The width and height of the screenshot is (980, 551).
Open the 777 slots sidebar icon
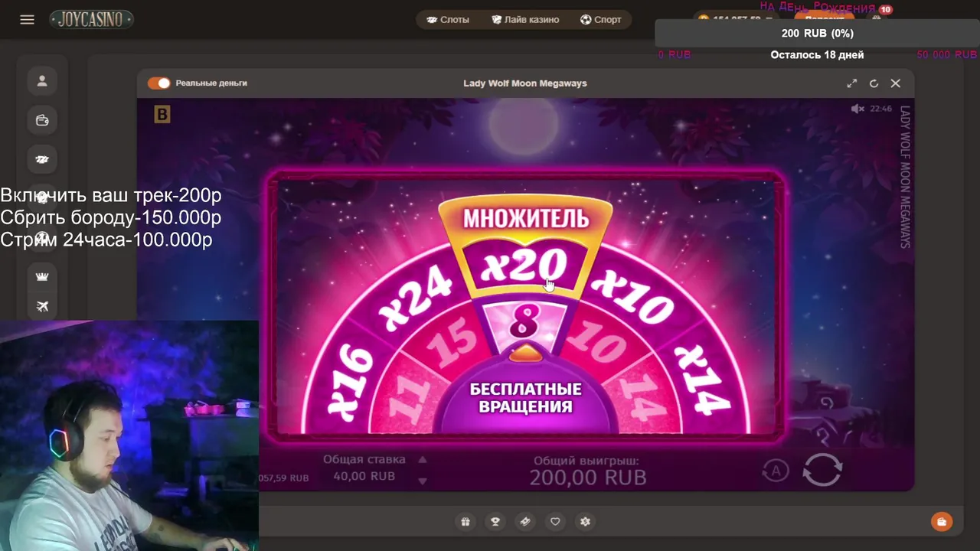pos(42,159)
